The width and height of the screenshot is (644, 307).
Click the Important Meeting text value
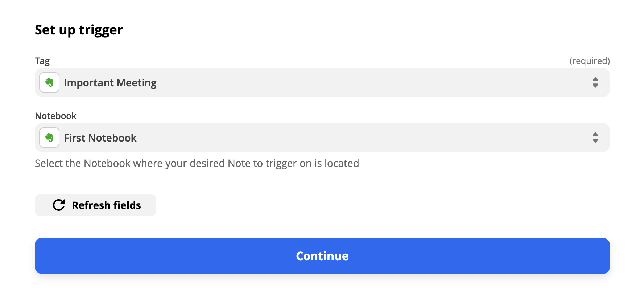110,83
